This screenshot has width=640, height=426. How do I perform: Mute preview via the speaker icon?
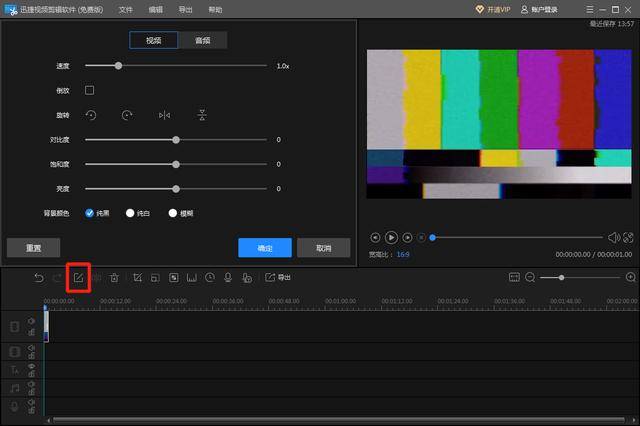613,237
